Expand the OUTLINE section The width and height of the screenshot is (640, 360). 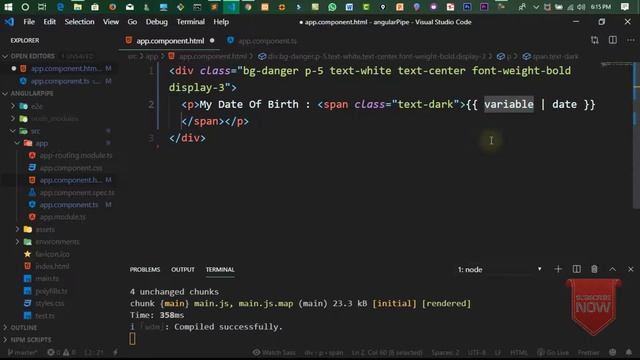point(24,327)
